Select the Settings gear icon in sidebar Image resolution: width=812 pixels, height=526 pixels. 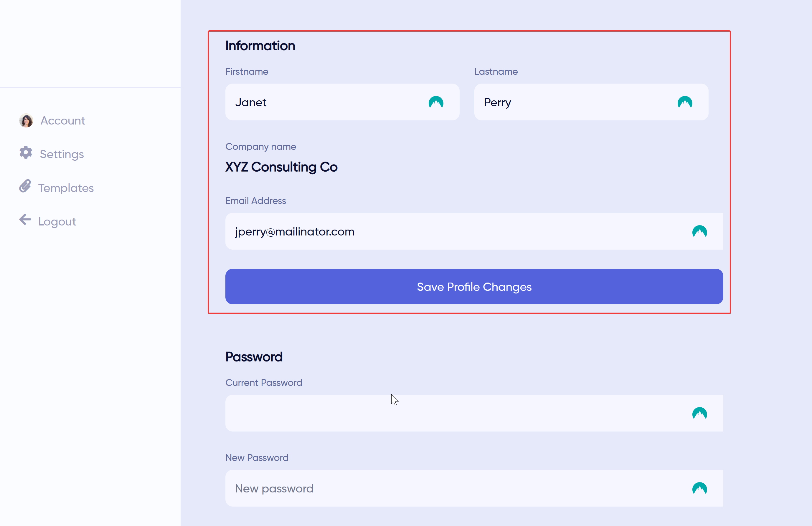click(26, 153)
